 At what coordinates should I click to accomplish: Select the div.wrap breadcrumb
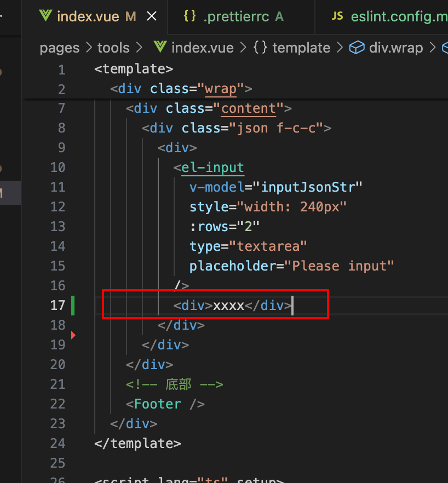pyautogui.click(x=396, y=48)
